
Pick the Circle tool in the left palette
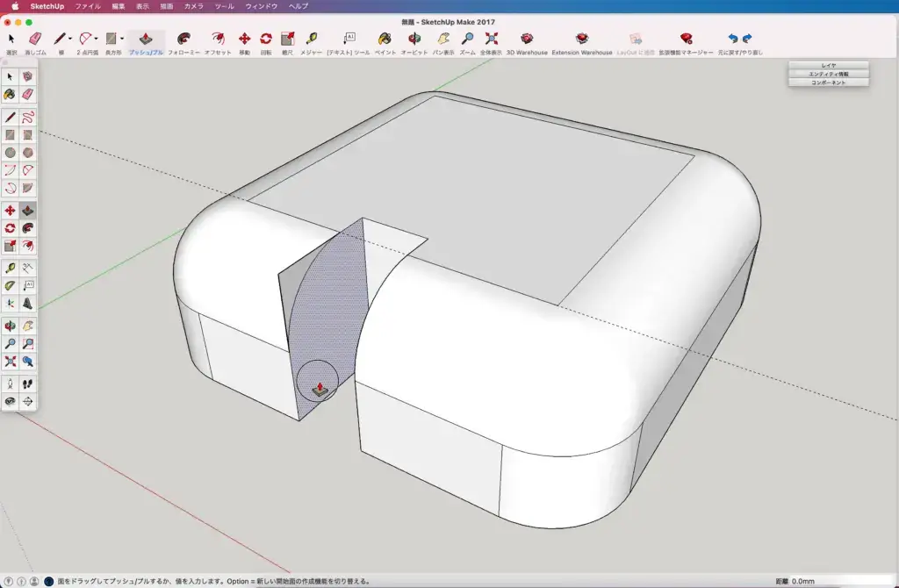pyautogui.click(x=10, y=153)
